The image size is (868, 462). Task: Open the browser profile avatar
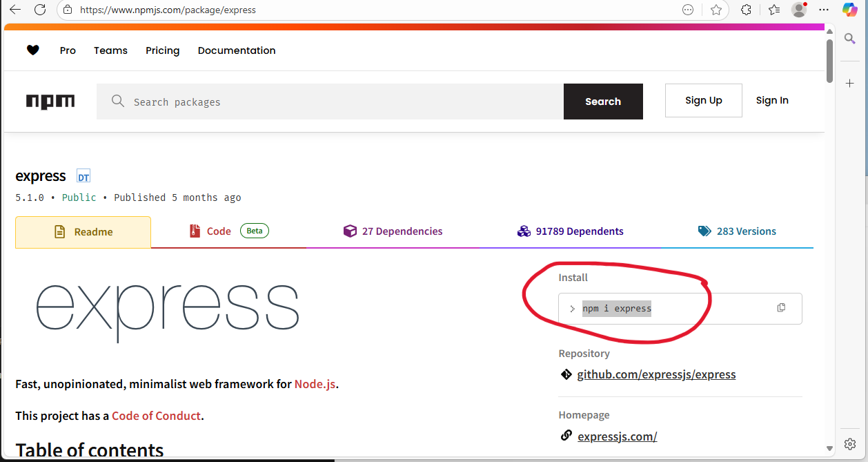[798, 10]
